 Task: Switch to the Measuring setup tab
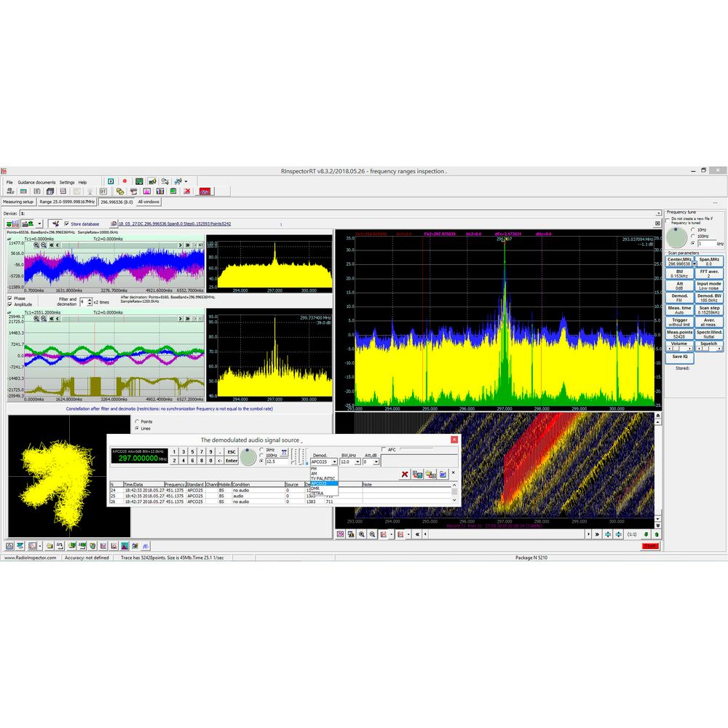tap(18, 202)
